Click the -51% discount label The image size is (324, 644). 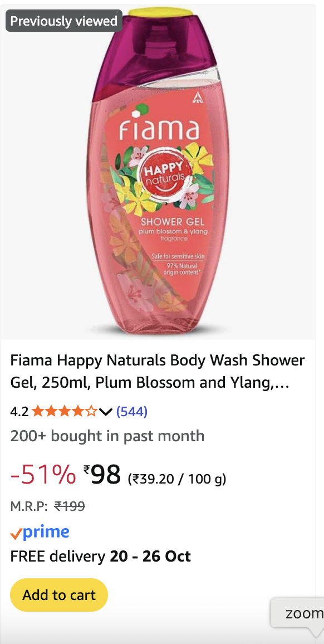coord(43,475)
